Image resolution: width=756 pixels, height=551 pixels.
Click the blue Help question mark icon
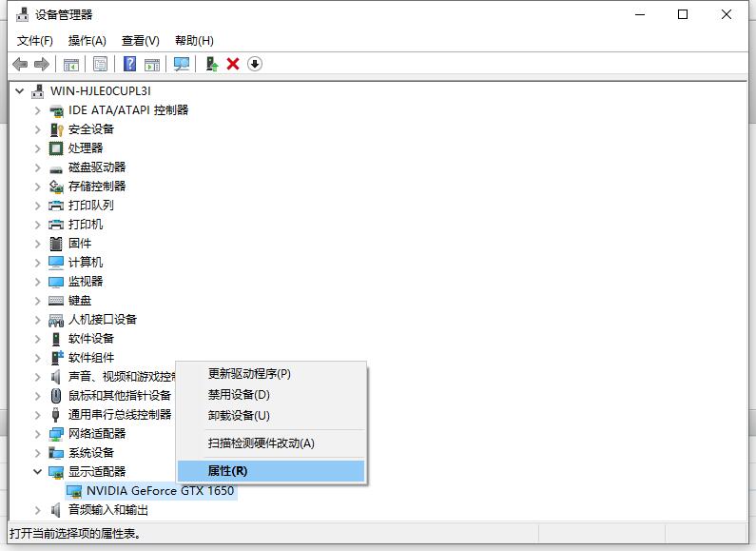[x=130, y=64]
